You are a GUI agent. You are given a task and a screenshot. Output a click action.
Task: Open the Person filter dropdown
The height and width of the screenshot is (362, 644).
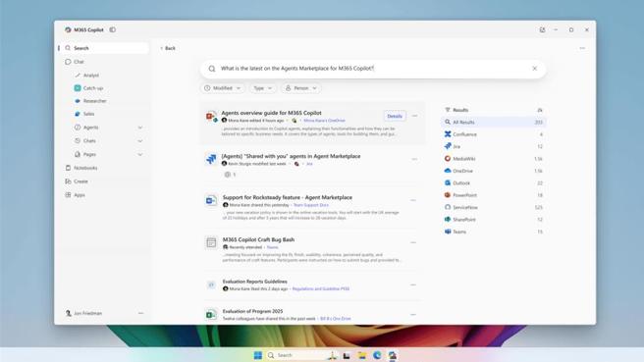tap(301, 88)
